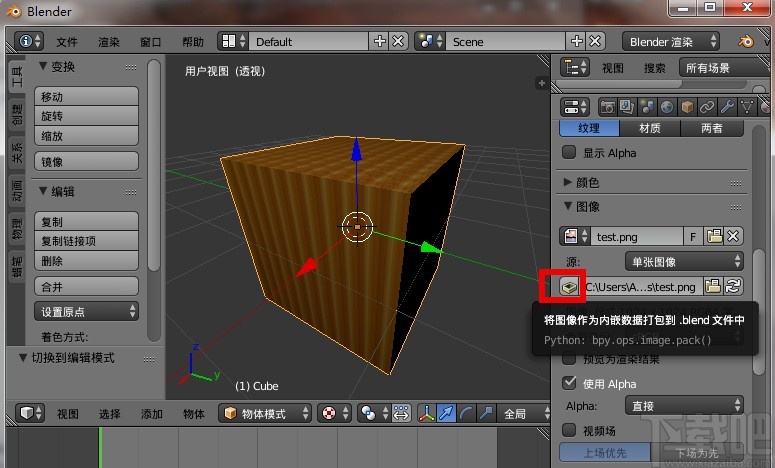Open the Outliner editor type selector
The width and height of the screenshot is (775, 468).
tap(576, 67)
